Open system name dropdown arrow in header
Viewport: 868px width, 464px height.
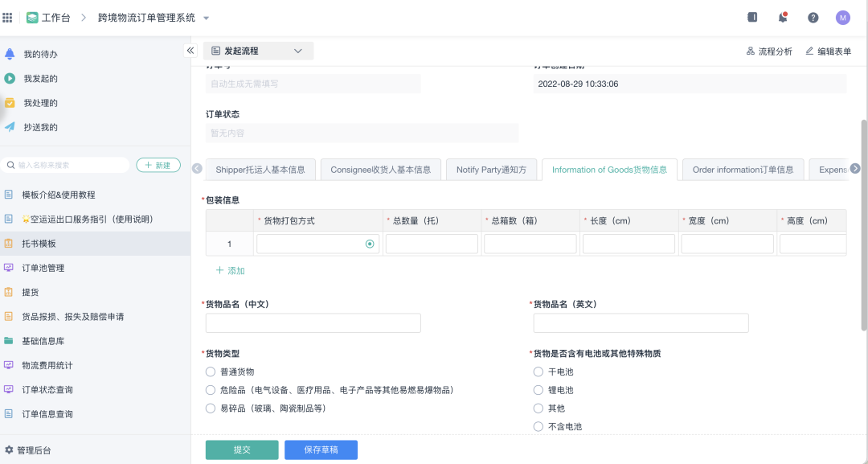(206, 18)
